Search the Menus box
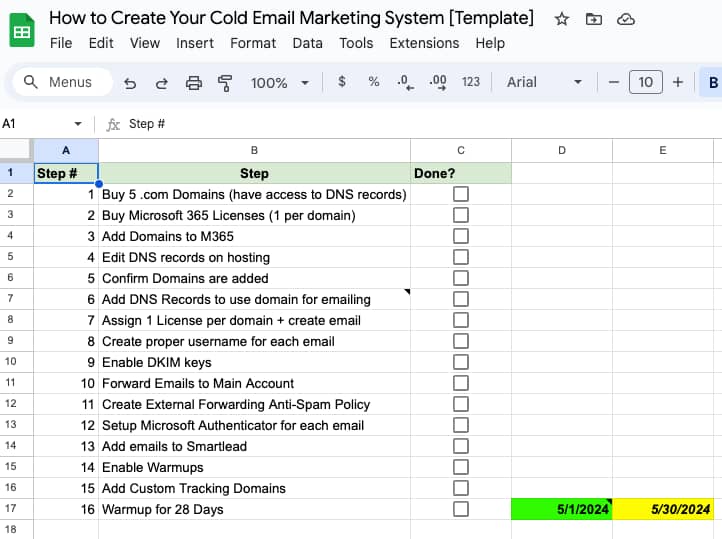The width and height of the screenshot is (722, 539). click(x=63, y=82)
